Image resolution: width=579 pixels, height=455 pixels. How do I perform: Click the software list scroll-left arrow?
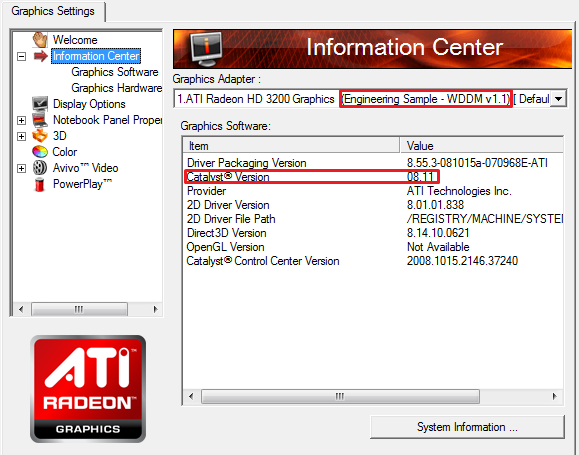coord(191,397)
